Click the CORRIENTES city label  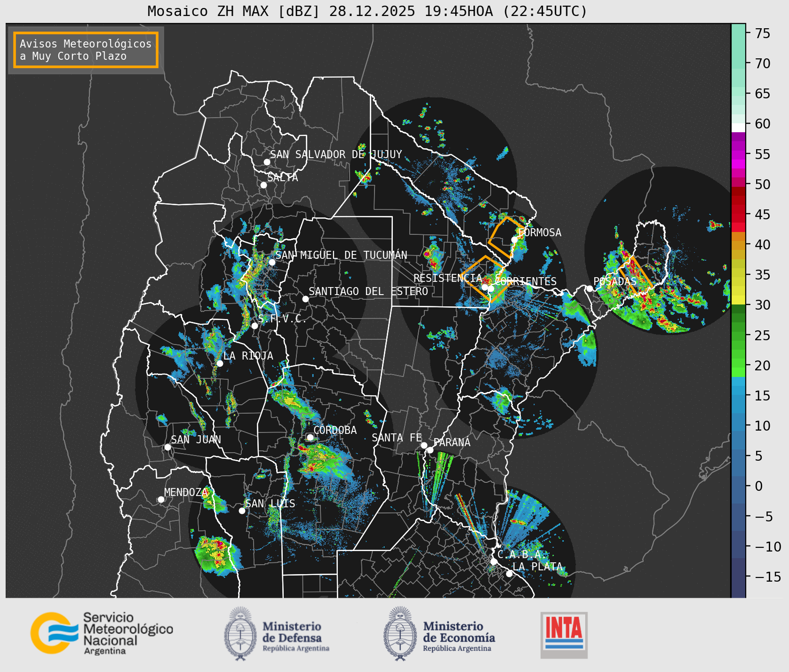526,281
